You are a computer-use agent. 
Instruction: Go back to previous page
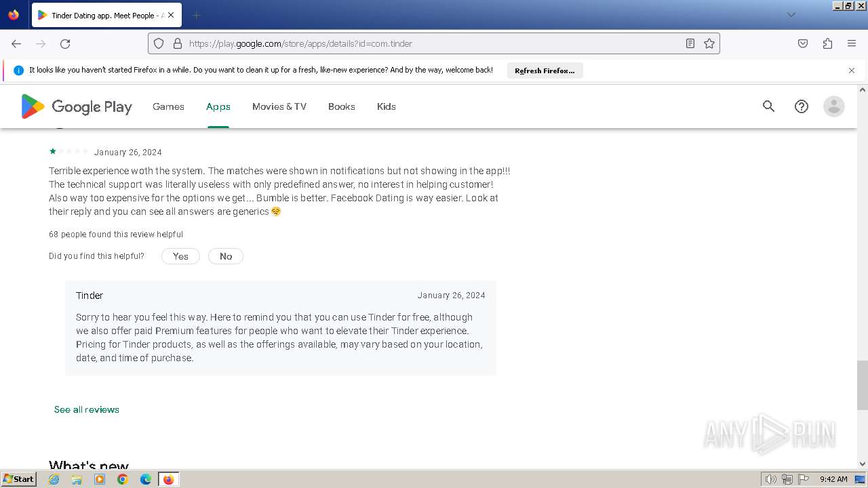[16, 43]
